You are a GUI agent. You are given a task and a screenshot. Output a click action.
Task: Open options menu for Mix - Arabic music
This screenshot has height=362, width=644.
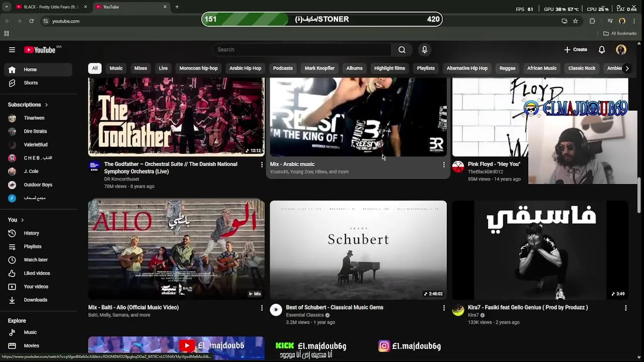pos(444,164)
